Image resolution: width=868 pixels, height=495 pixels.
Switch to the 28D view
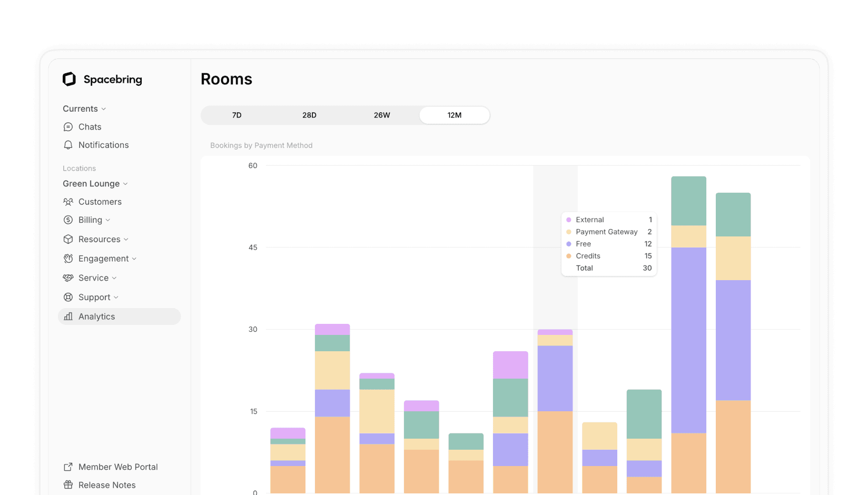(x=309, y=115)
